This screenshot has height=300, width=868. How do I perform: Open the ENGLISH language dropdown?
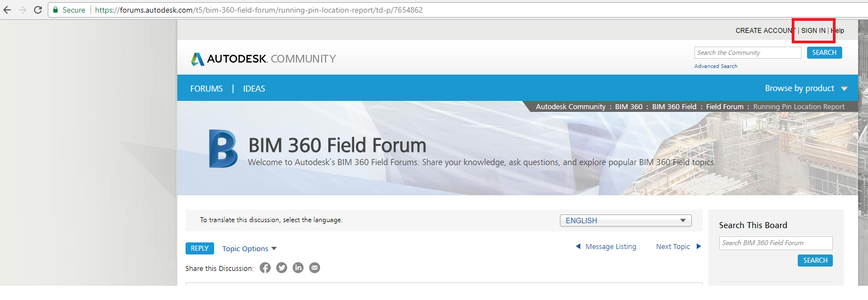[625, 220]
